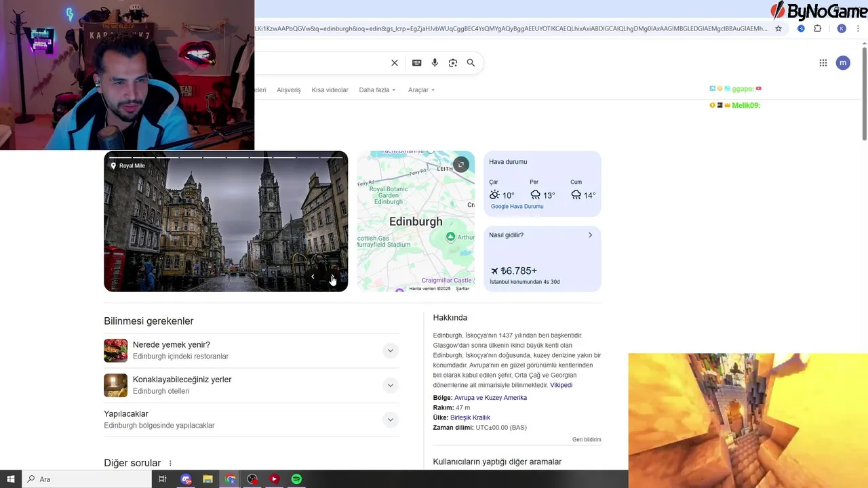Bookmark this page with the star icon

(x=778, y=28)
